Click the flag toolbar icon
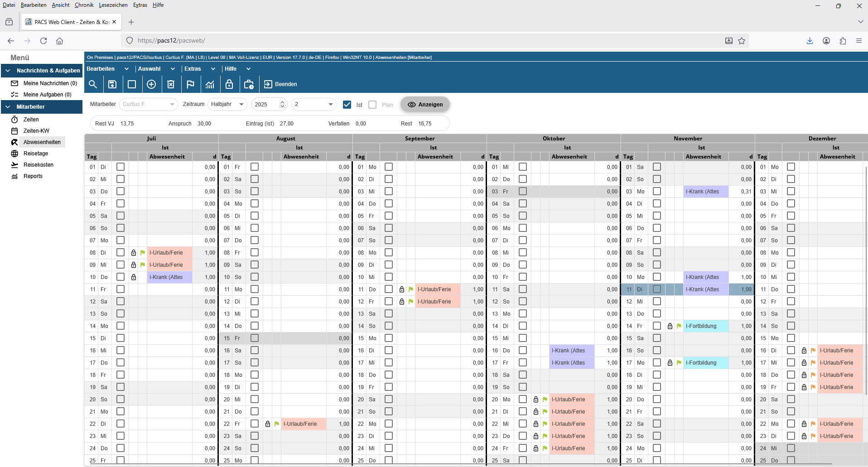868x467 pixels. (x=190, y=84)
